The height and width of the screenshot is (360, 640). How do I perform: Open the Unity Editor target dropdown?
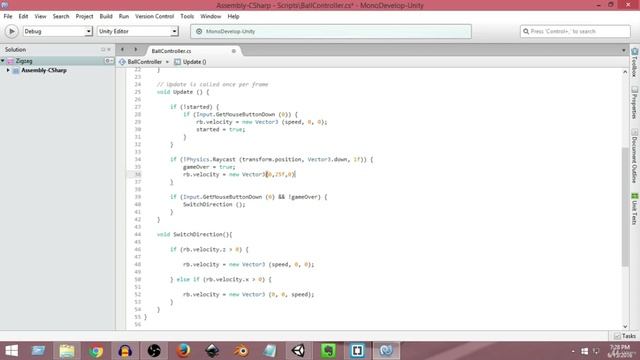pos(138,31)
